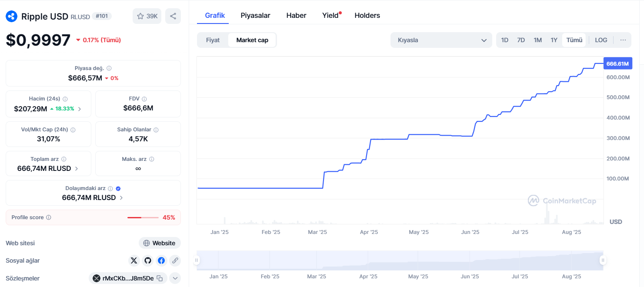Open the three-dots chart options menu
This screenshot has height=287, width=644.
point(623,40)
